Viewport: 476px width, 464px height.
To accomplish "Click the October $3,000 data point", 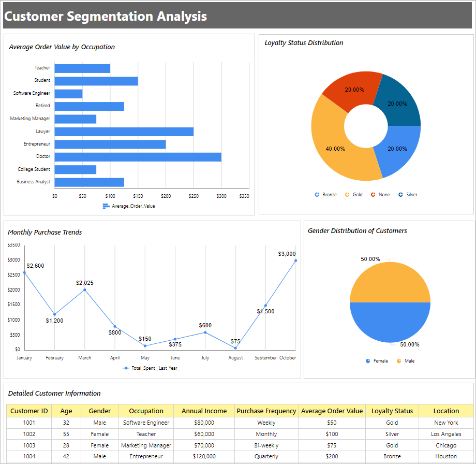I will pyautogui.click(x=295, y=260).
